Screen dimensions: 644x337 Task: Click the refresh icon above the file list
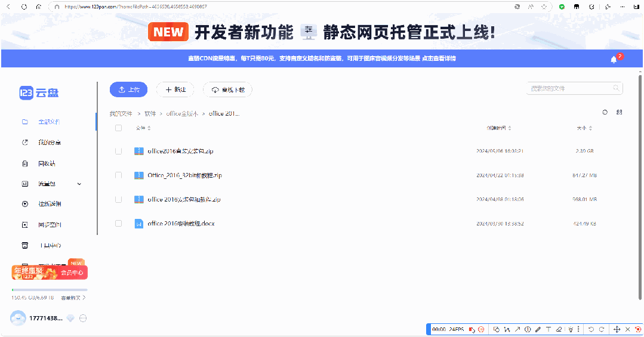[605, 112]
